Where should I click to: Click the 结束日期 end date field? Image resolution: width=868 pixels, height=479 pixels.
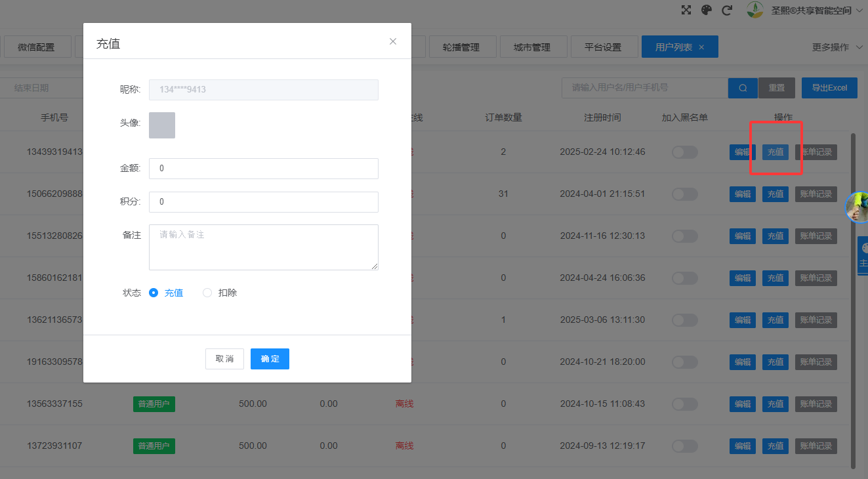(x=43, y=88)
